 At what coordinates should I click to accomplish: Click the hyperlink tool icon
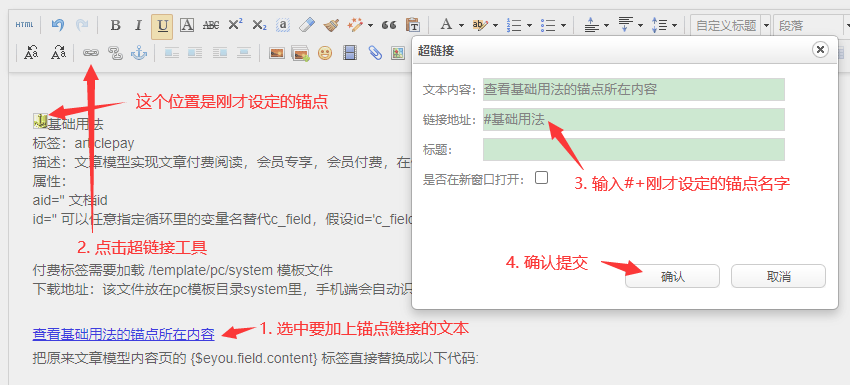[91, 53]
